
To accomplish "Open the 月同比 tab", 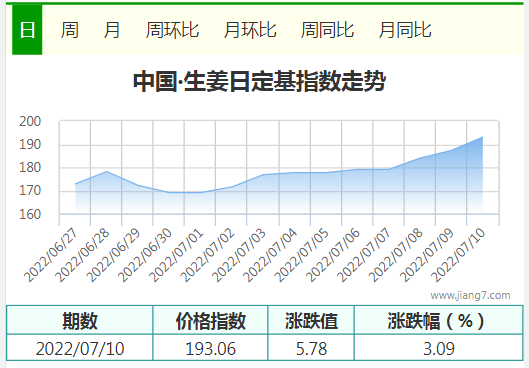I will [x=405, y=30].
